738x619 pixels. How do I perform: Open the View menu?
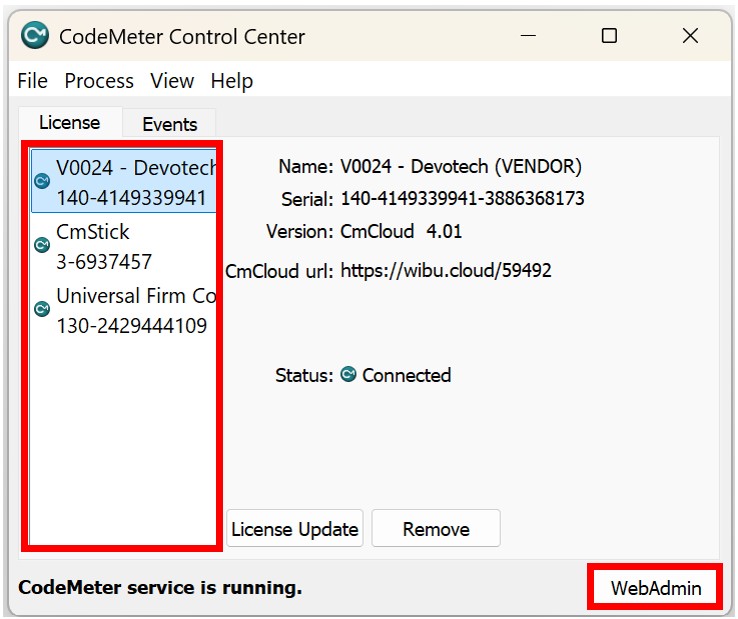tap(172, 81)
